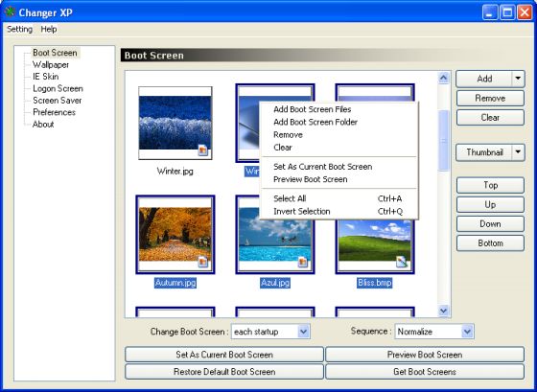Click the Changer XP title bar app icon

[10, 12]
